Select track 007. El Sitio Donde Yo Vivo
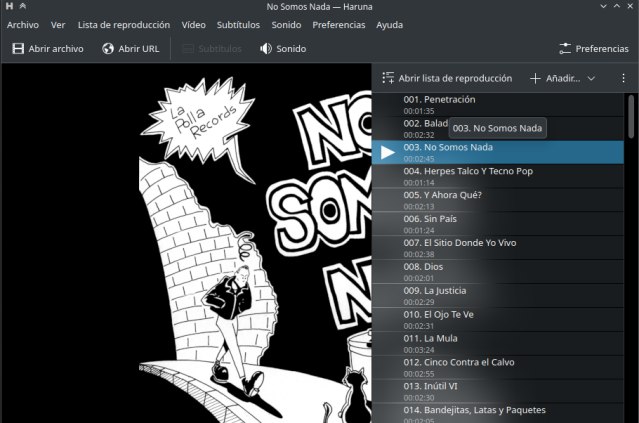 tap(498, 248)
